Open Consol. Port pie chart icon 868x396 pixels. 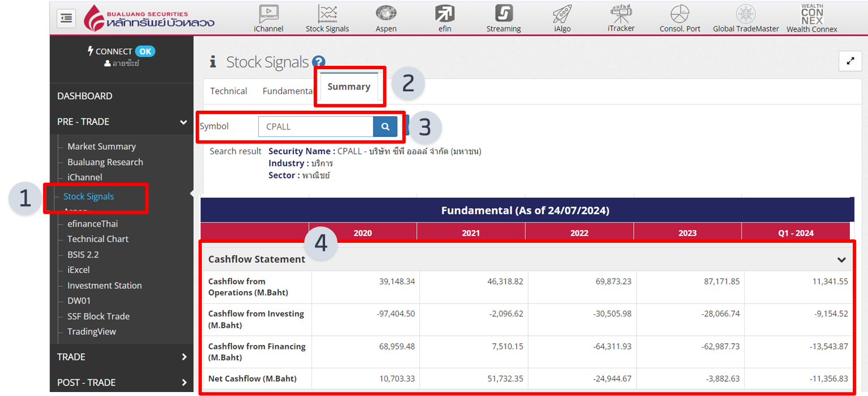(680, 18)
